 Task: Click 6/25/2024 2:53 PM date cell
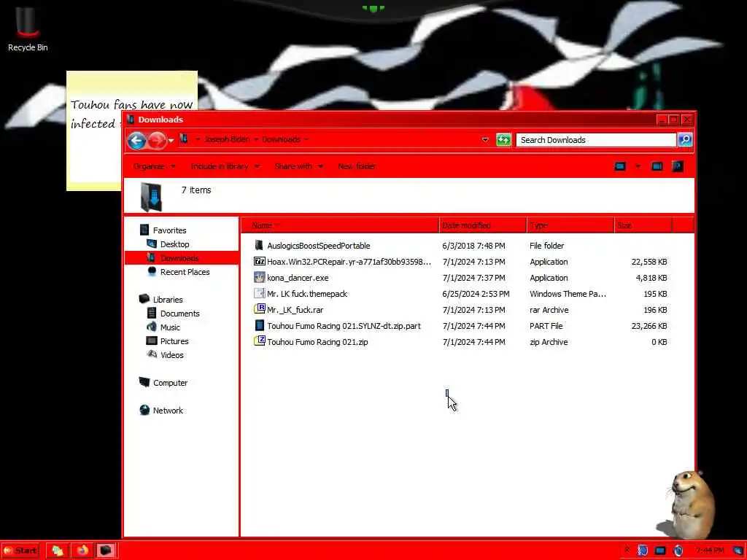[x=476, y=294]
